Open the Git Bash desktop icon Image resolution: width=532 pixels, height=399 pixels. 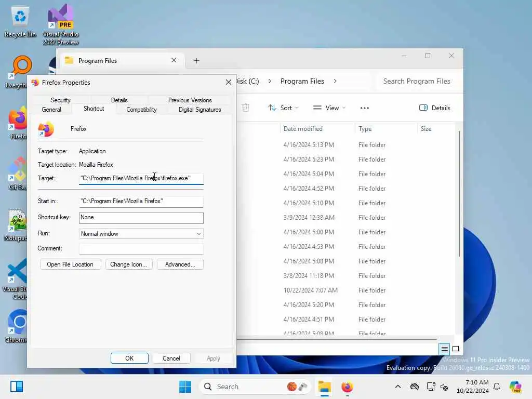[x=18, y=174]
